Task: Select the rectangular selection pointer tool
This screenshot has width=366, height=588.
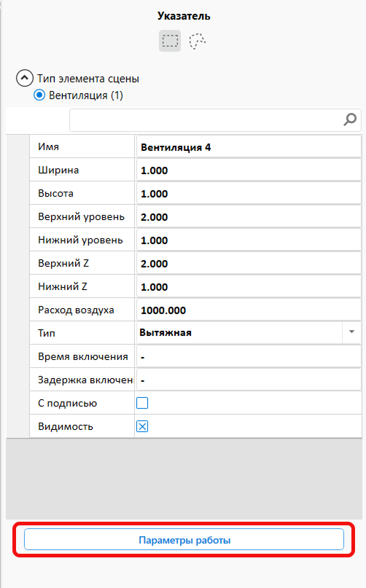Action: pos(170,41)
